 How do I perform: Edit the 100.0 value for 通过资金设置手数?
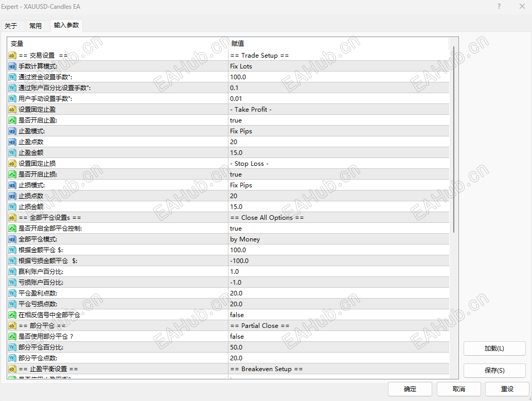click(339, 77)
